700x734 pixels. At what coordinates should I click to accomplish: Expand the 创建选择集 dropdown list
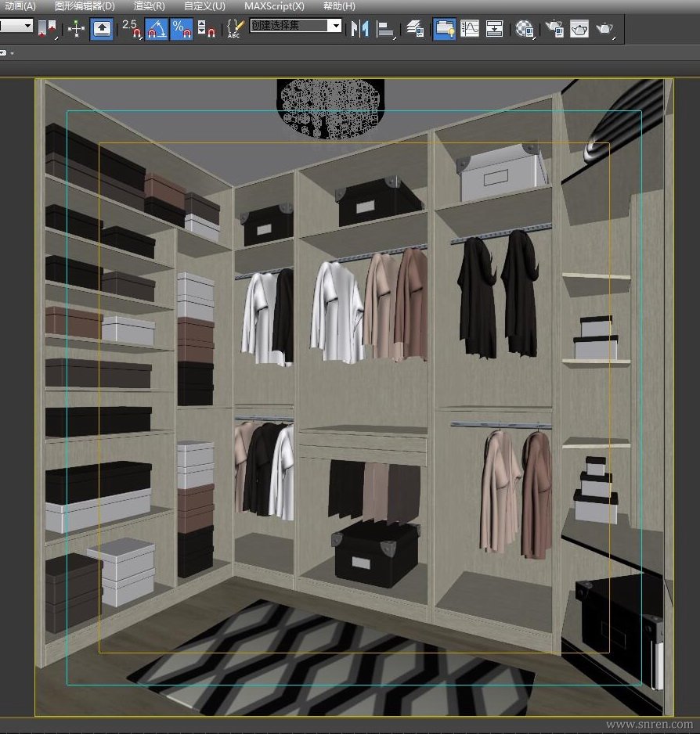(336, 26)
